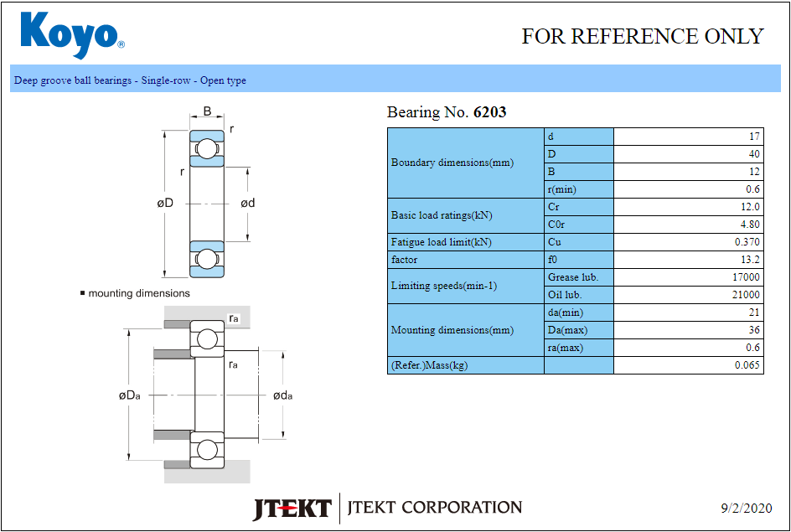Image resolution: width=791 pixels, height=532 pixels.
Task: Click the B width label above the bearing
Action: (207, 111)
